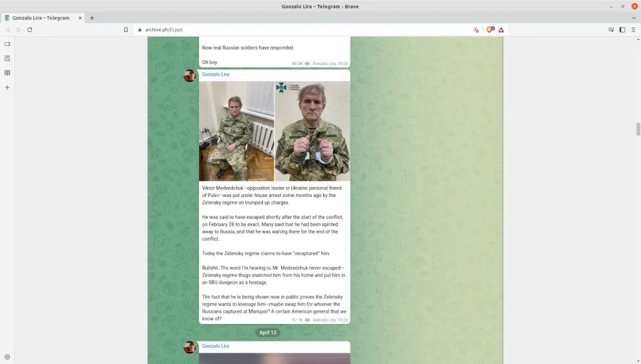Click the Brave Shields lion icon
The width and height of the screenshot is (641, 364).
click(490, 29)
